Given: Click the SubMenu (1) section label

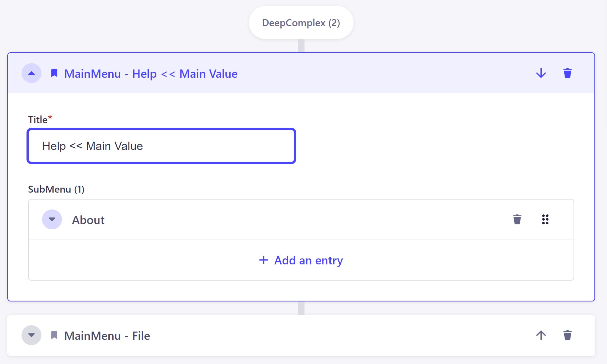Looking at the screenshot, I should pos(56,189).
